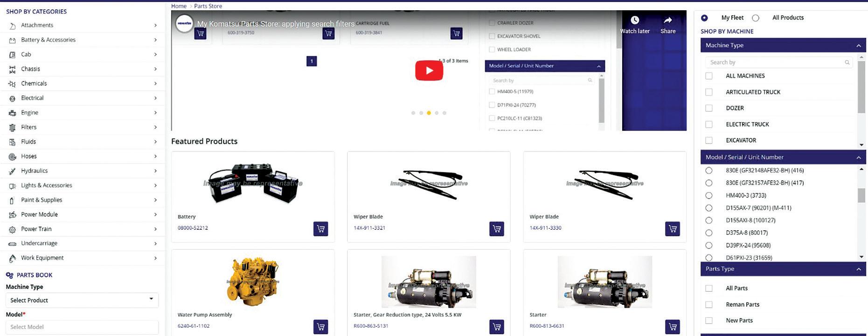The width and height of the screenshot is (868, 336).
Task: Click the Electrical category icon
Action: pyautogui.click(x=12, y=98)
